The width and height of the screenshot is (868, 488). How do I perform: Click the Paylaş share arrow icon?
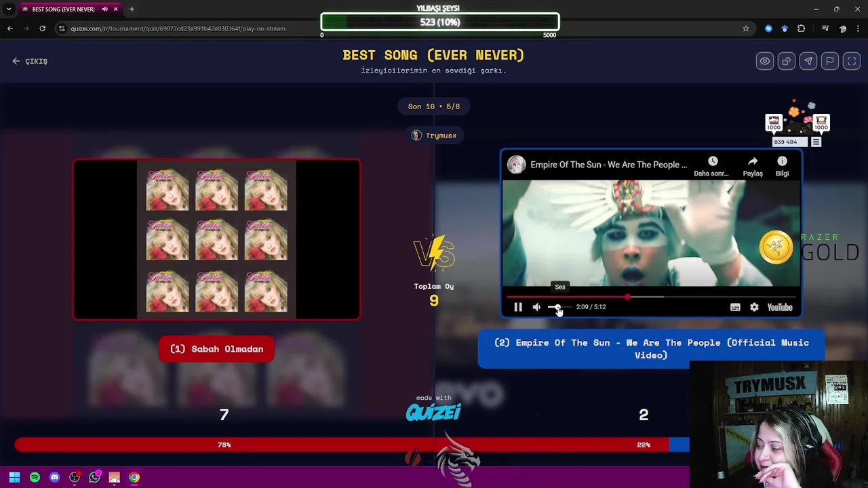(x=753, y=161)
